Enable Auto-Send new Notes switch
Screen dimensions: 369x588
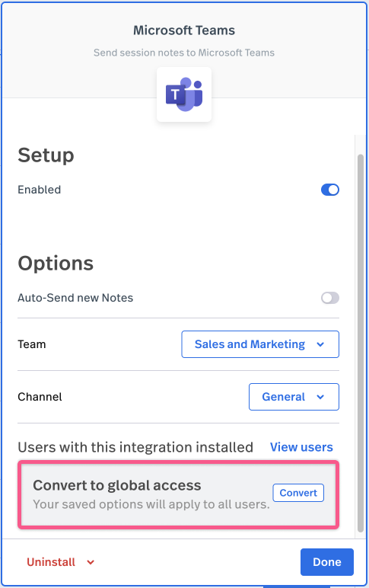[x=330, y=298]
